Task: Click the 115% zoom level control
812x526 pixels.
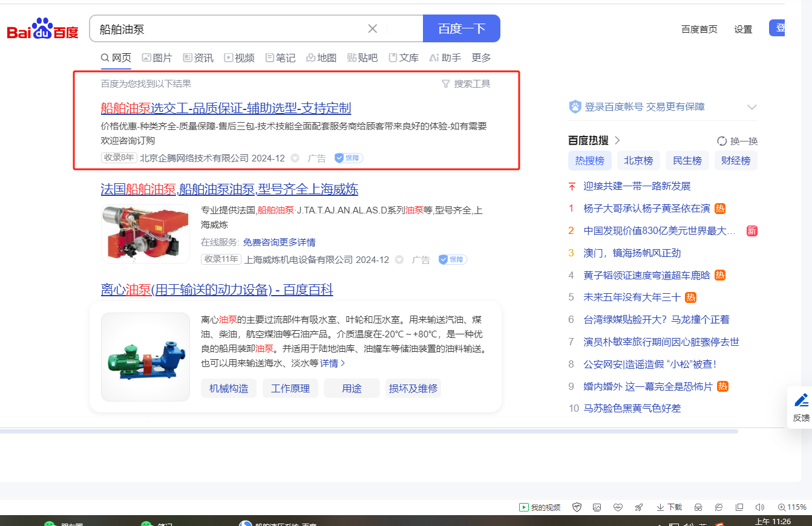Action: click(x=792, y=507)
